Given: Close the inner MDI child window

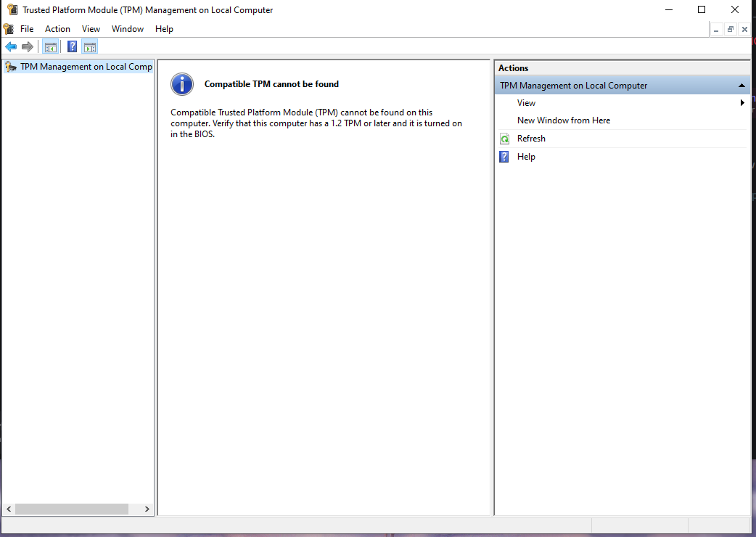Looking at the screenshot, I should tap(744, 30).
